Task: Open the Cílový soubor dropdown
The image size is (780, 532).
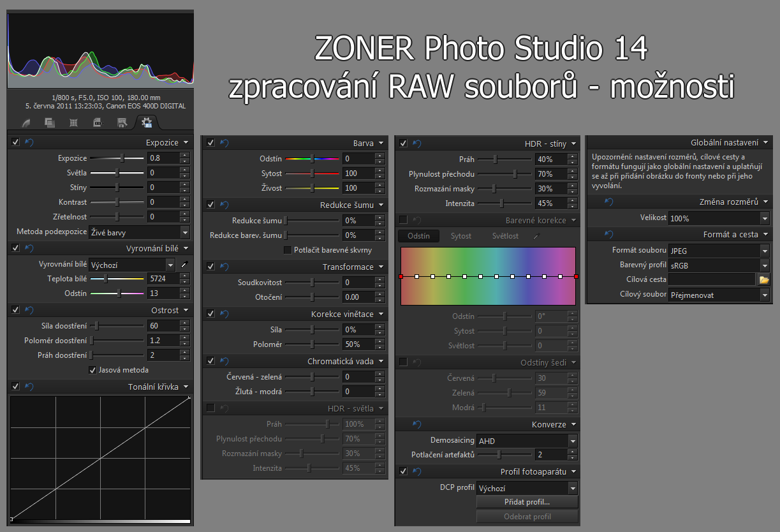Action: click(x=719, y=295)
